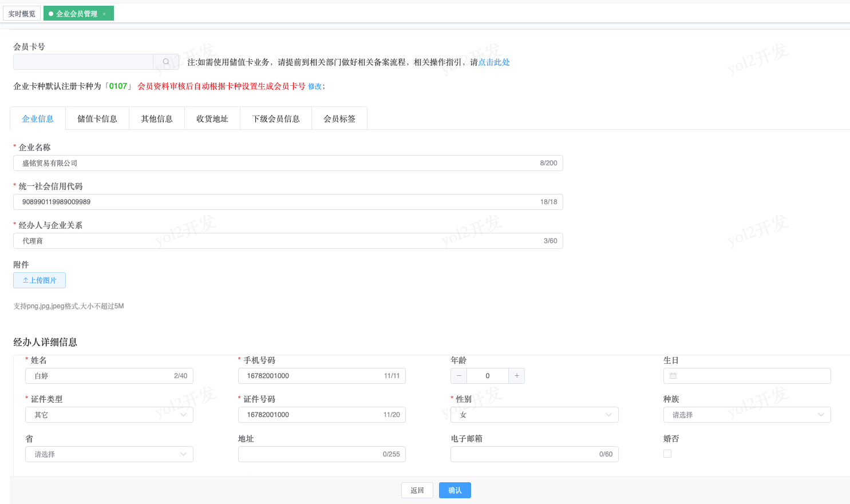Click the 返回 button
850x504 pixels.
click(x=417, y=490)
